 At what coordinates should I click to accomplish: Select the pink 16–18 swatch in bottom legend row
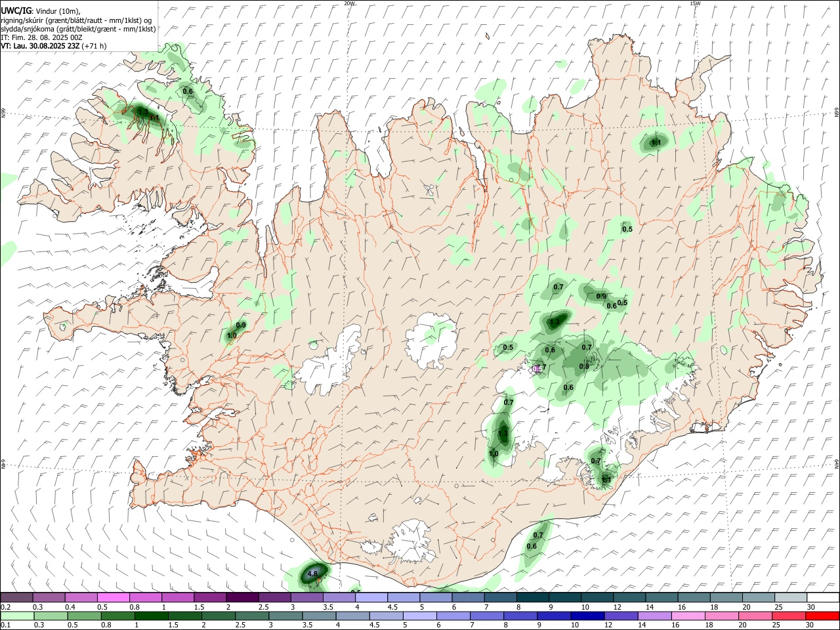tap(688, 616)
